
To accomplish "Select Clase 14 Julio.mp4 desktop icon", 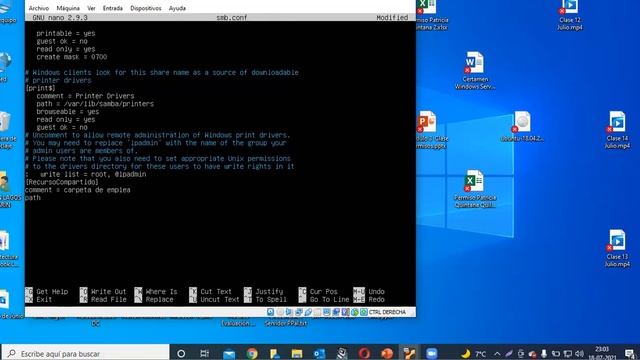I will tap(617, 130).
